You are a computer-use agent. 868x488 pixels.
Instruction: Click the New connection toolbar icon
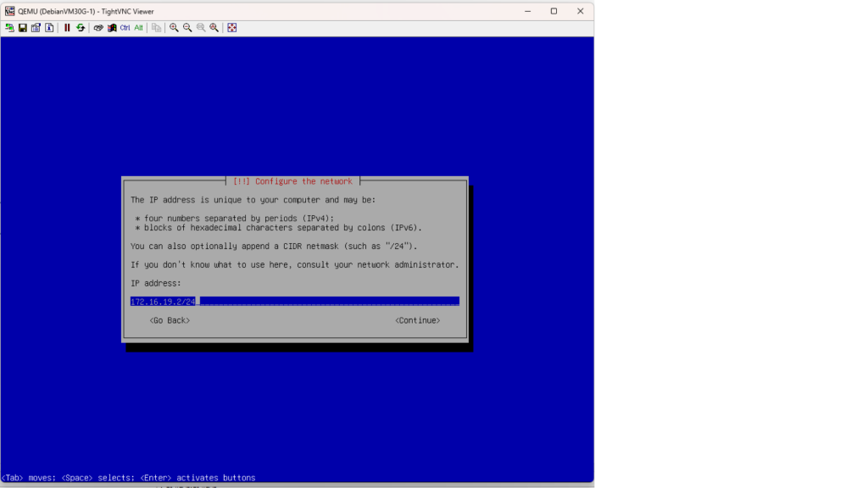pos(9,28)
